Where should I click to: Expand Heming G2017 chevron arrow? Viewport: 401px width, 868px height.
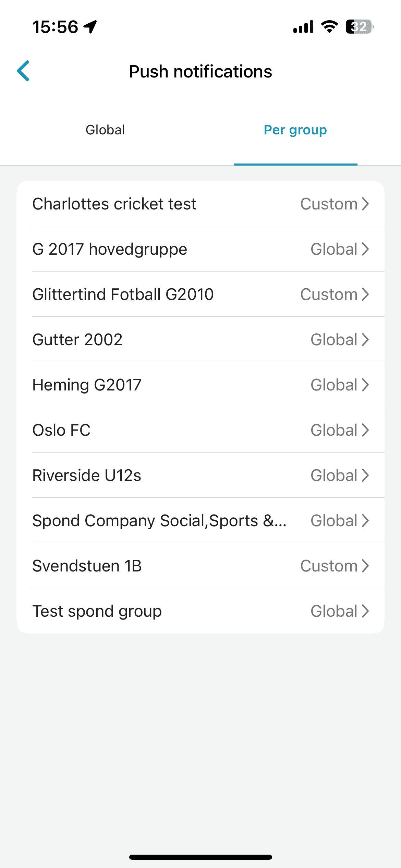click(x=365, y=385)
